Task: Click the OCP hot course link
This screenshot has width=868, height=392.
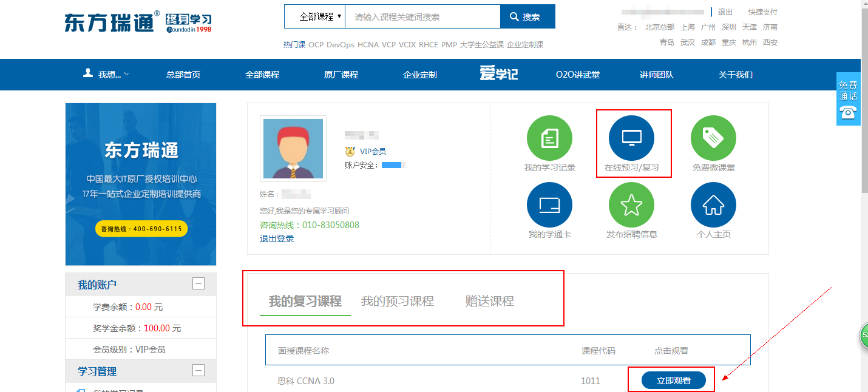Action: coord(316,45)
